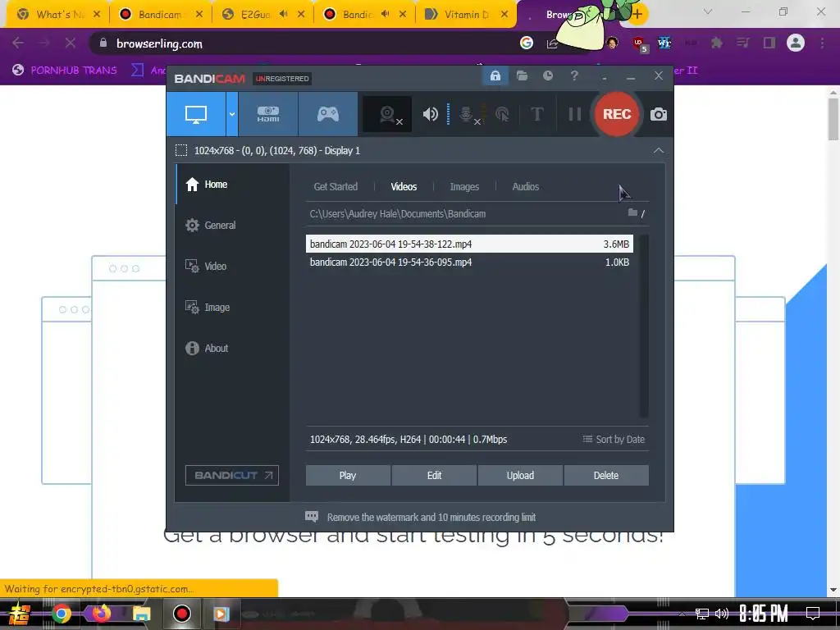Toggle the speaker sound recording icon
The height and width of the screenshot is (630, 840).
pyautogui.click(x=430, y=114)
